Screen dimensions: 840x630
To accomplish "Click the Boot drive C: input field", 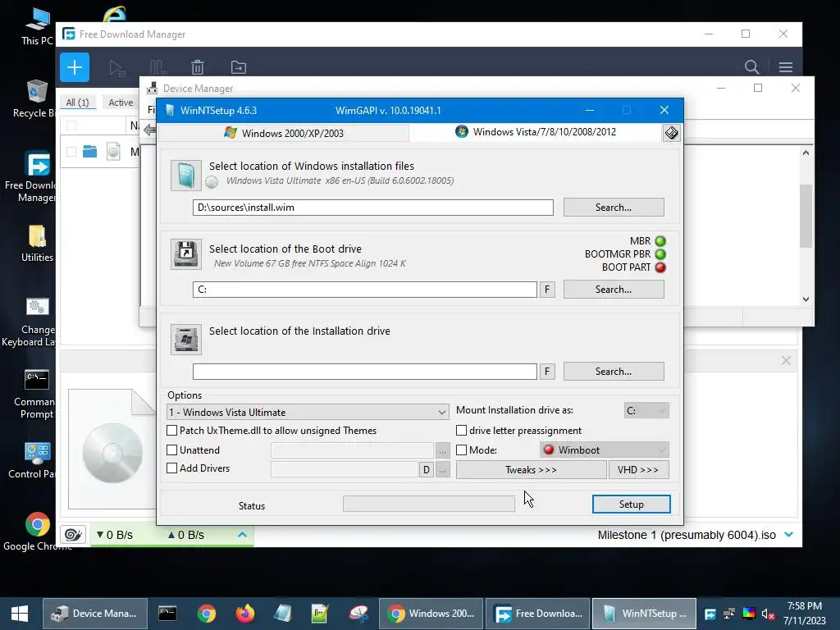I will click(x=365, y=290).
